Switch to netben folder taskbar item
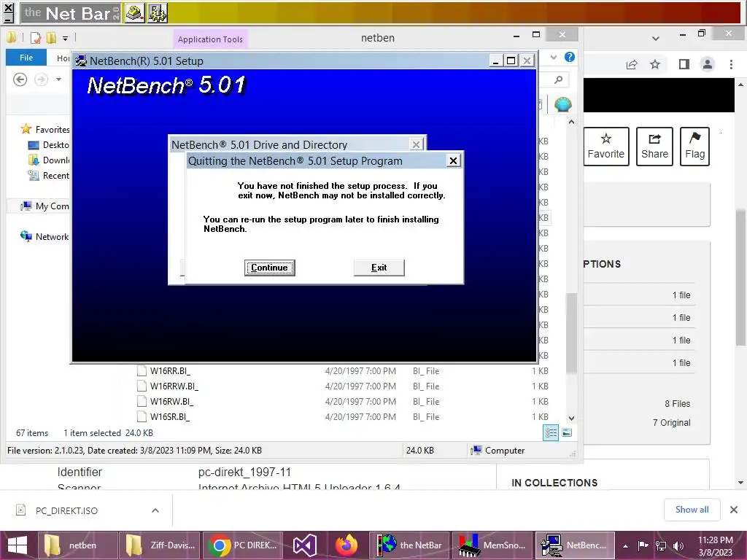The height and width of the screenshot is (560, 747). tap(77, 545)
